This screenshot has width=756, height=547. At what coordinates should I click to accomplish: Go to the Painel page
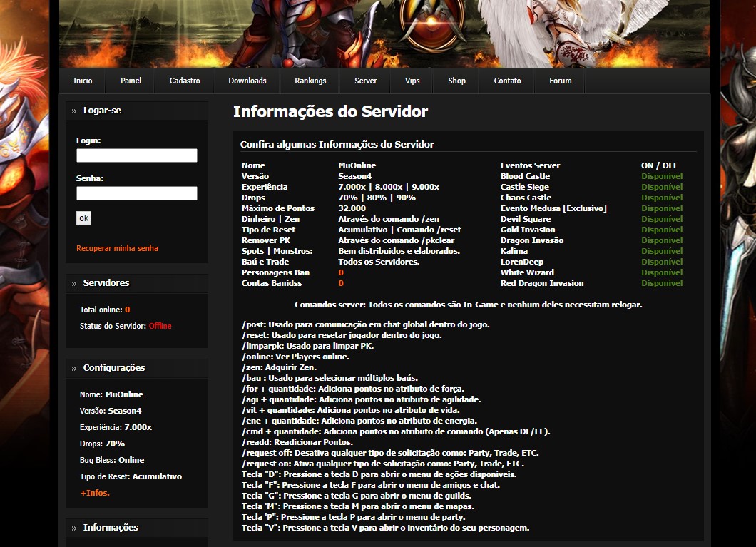(x=131, y=81)
